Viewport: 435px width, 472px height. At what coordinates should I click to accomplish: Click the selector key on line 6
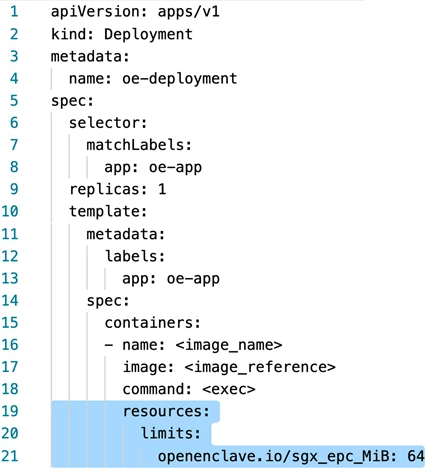(x=104, y=123)
